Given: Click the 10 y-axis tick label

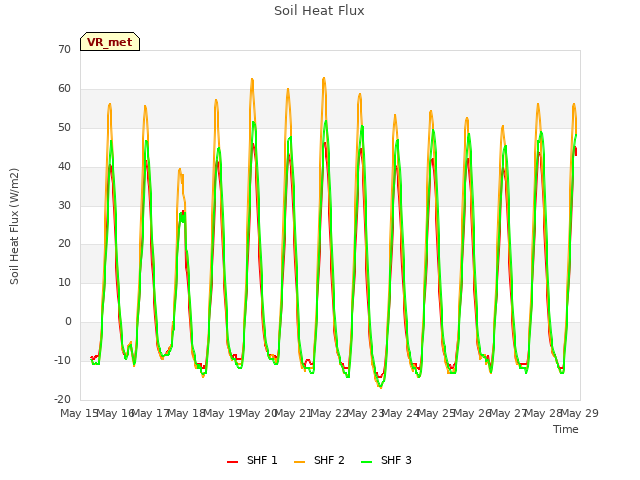Looking at the screenshot, I should [x=64, y=282].
